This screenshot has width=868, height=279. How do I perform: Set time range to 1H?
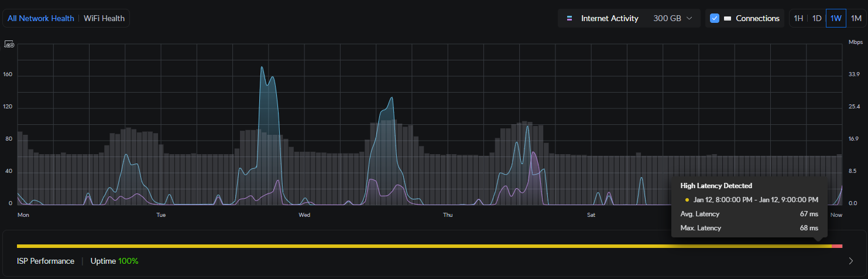click(798, 18)
